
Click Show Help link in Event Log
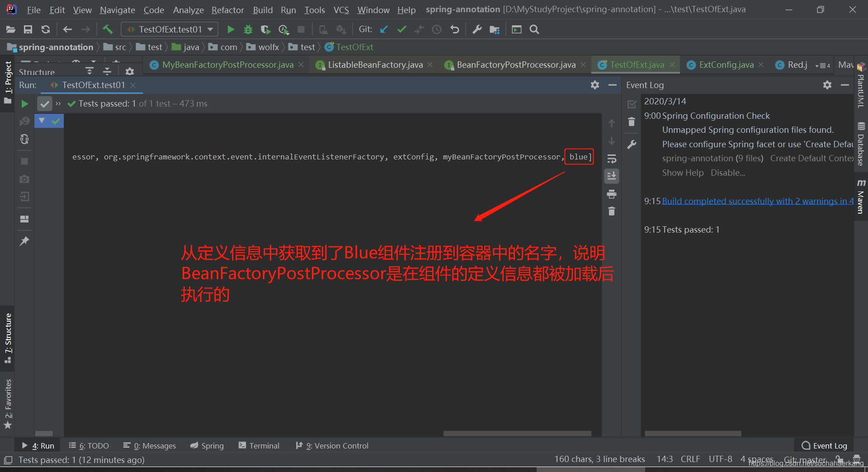683,173
